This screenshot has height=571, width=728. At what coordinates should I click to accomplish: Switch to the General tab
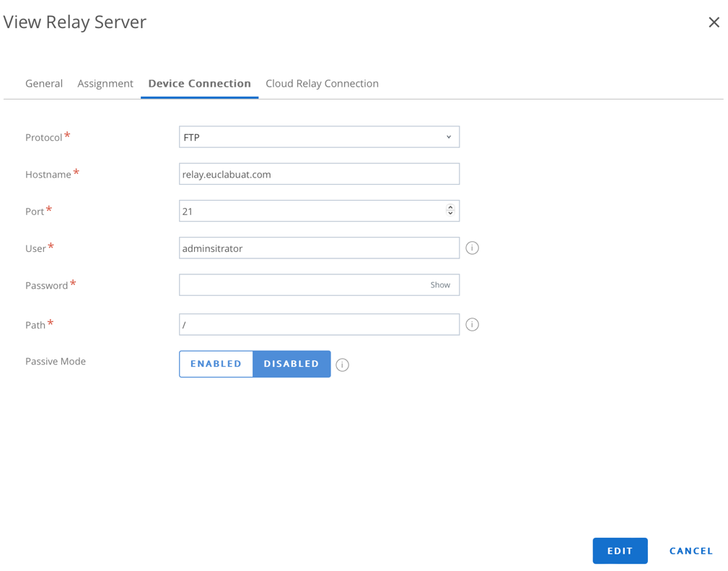click(x=44, y=84)
